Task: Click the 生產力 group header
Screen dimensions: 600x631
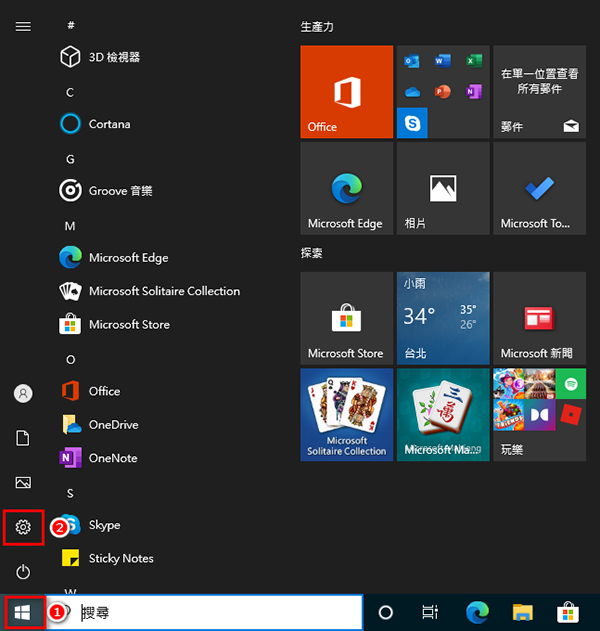Action: 317,27
